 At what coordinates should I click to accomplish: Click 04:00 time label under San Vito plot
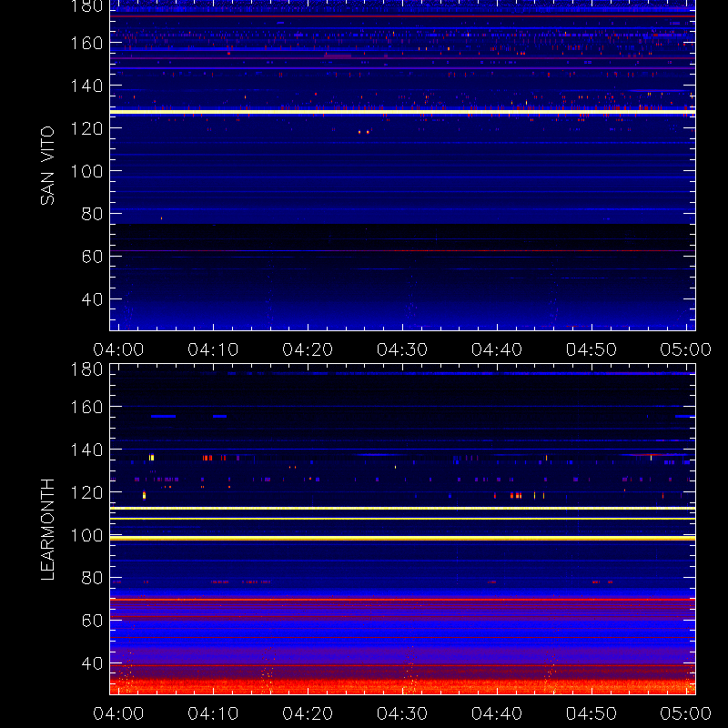coord(118,349)
